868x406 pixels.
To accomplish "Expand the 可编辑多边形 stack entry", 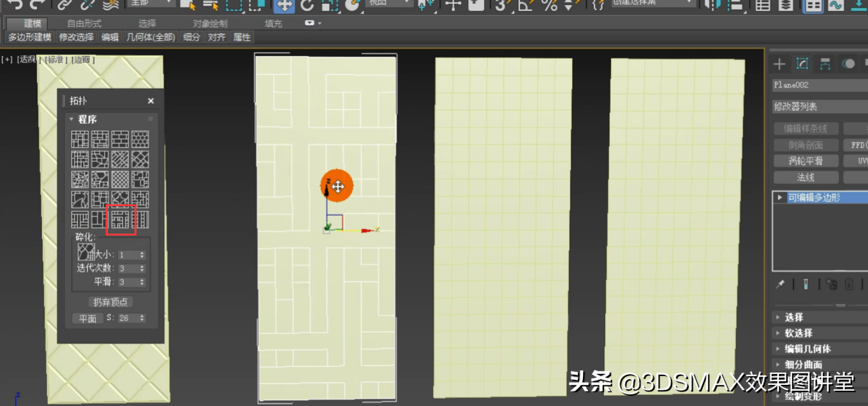I will tap(779, 198).
